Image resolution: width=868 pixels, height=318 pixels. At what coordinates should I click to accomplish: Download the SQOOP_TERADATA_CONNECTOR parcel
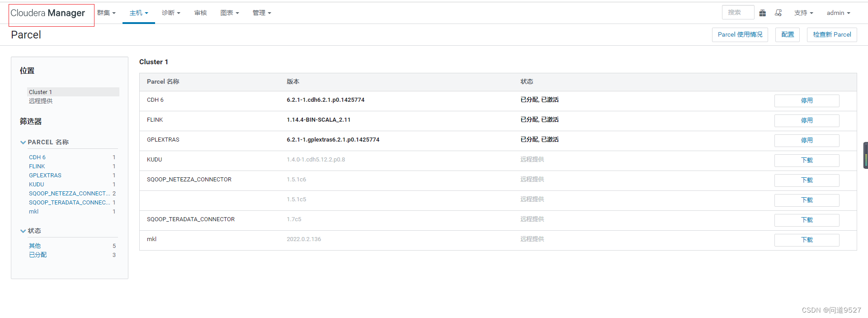pos(807,220)
